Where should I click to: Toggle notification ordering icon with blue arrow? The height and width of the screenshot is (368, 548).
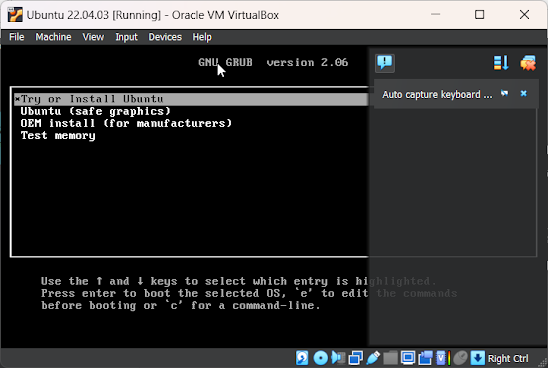point(501,63)
